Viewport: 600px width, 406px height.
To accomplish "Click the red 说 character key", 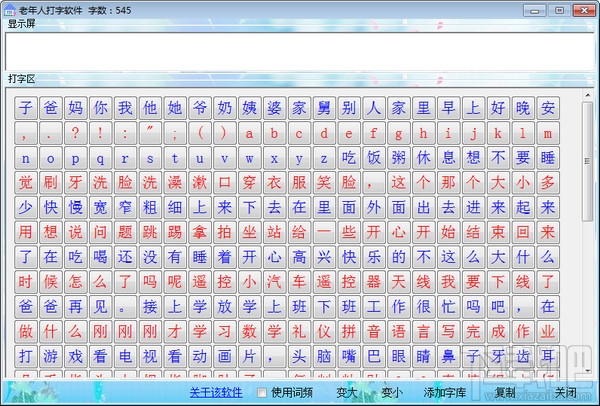I will pos(75,232).
